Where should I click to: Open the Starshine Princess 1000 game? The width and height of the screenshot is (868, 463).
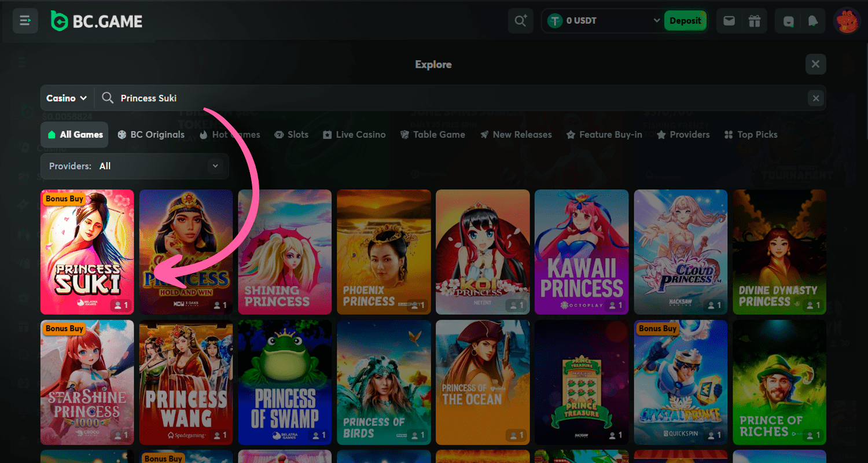(x=87, y=382)
